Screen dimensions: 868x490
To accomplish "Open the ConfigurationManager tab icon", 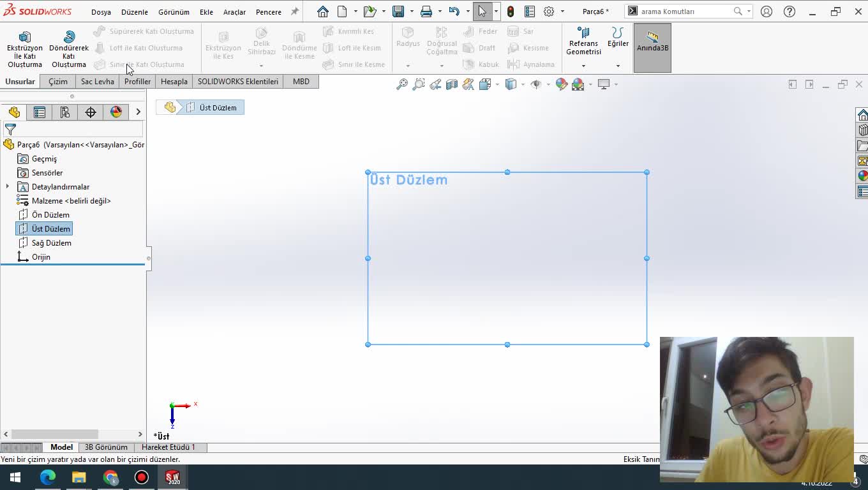I will point(65,112).
